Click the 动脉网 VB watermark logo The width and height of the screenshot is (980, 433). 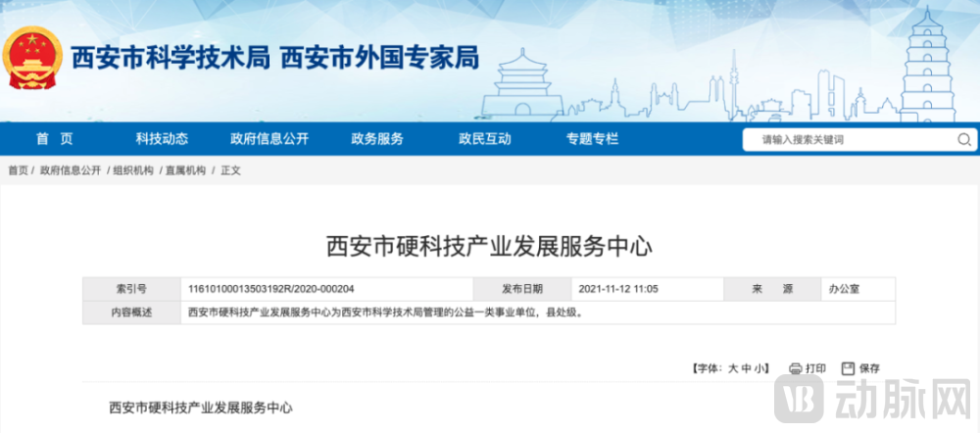(803, 401)
